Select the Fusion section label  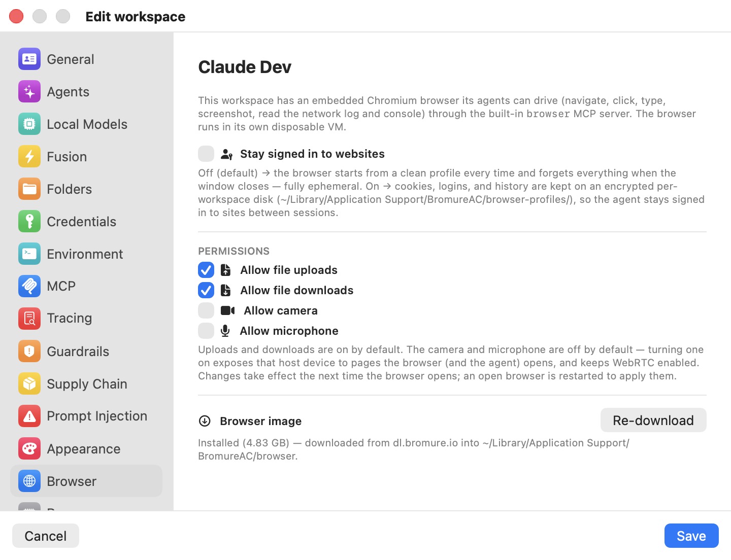(x=67, y=157)
